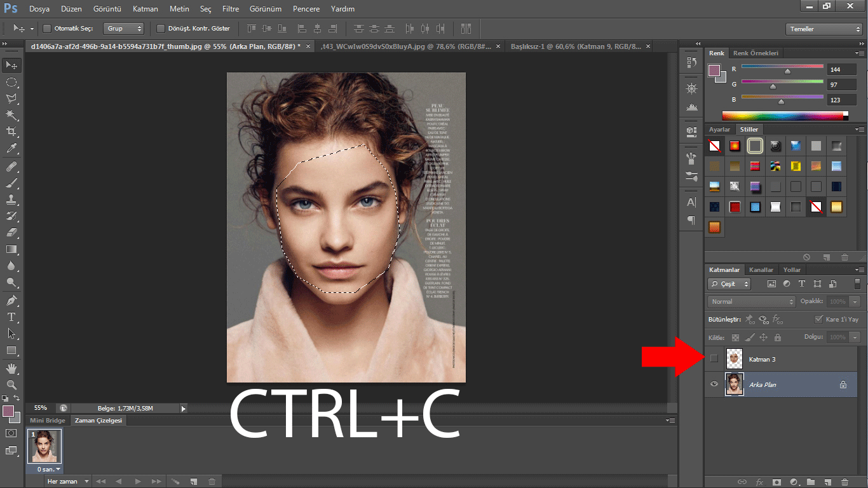Add layer style fx icon at panel bottom
Viewport: 868px width, 488px height.
tap(759, 482)
